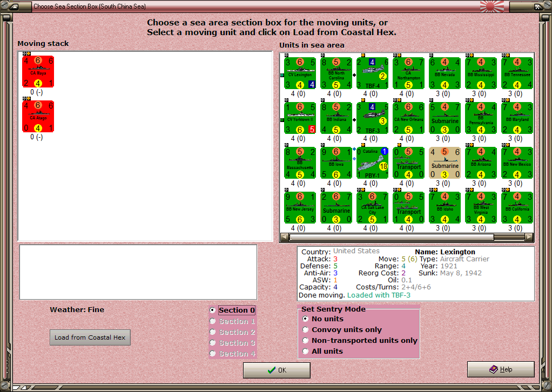Click the BB California counter
The width and height of the screenshot is (552, 392).
coord(517,208)
